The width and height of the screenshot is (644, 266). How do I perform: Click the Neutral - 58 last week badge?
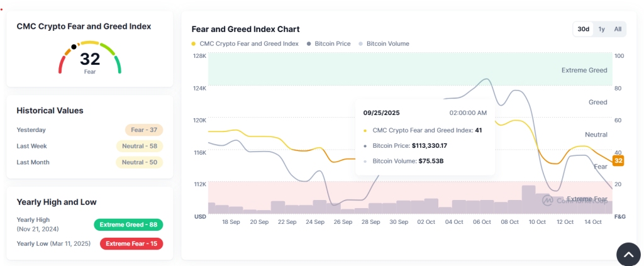(140, 146)
